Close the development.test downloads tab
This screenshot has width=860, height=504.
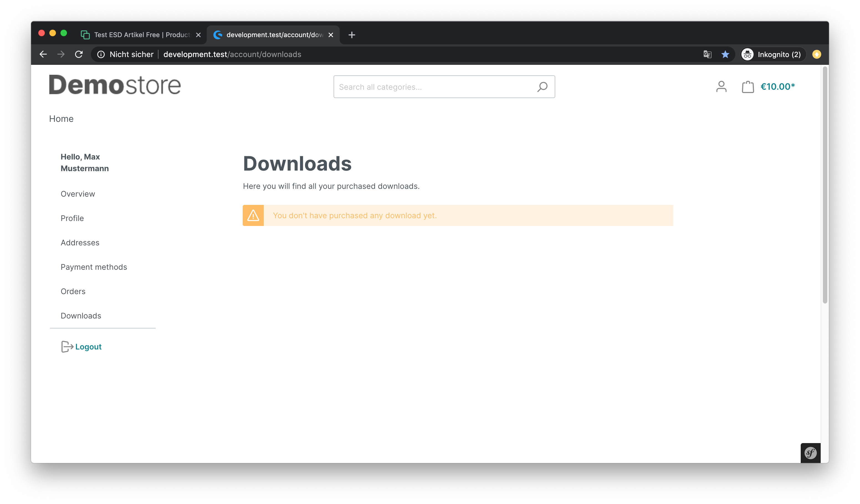coord(331,35)
